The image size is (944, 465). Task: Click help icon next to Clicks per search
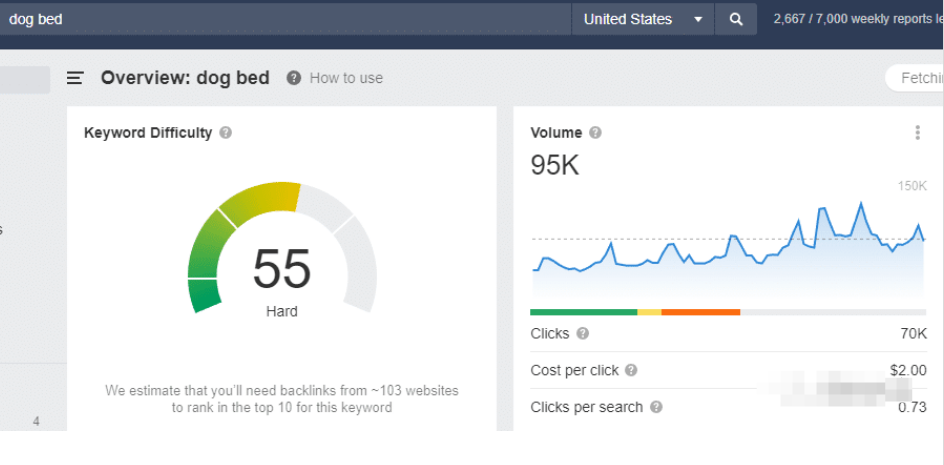click(656, 407)
